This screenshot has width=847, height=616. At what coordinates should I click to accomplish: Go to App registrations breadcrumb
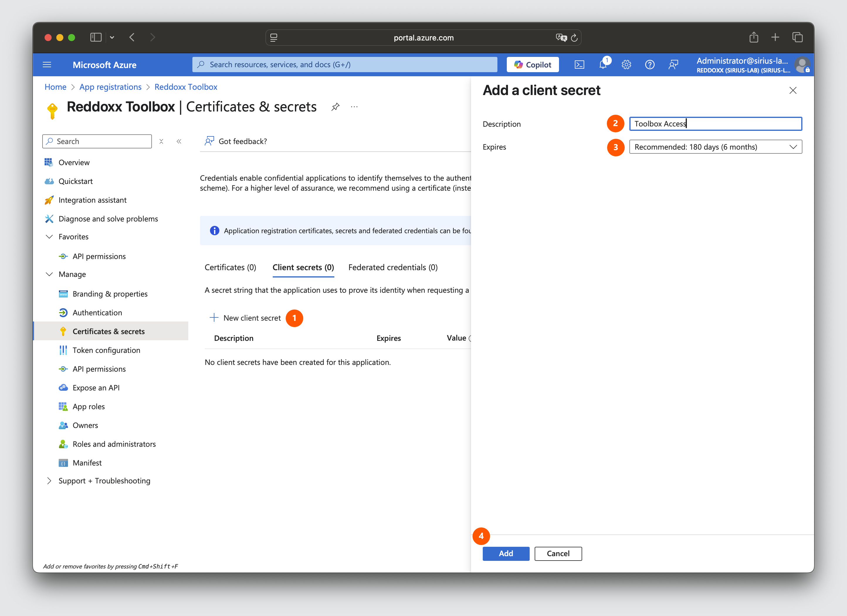(x=110, y=87)
